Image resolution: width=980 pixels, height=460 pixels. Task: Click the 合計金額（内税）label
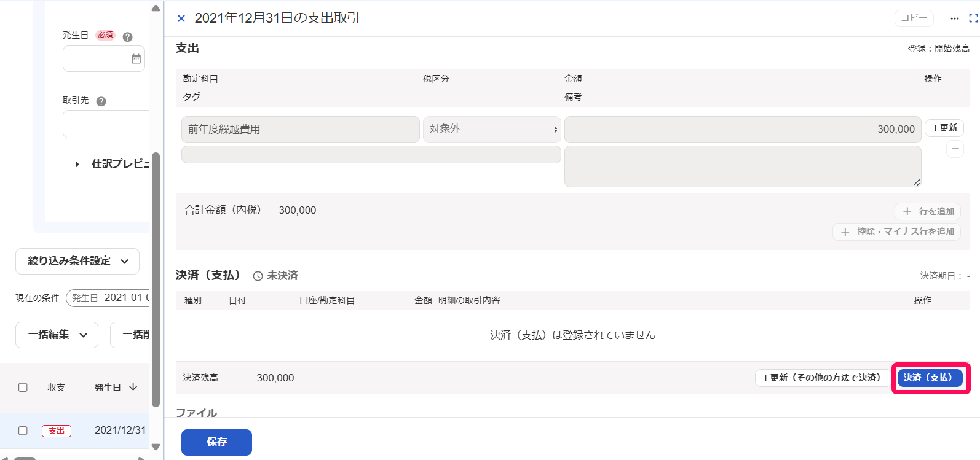(223, 210)
